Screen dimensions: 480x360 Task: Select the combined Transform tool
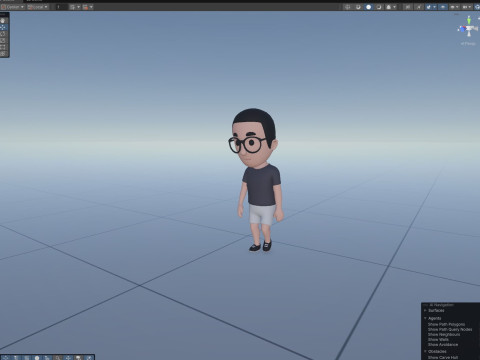point(3,54)
